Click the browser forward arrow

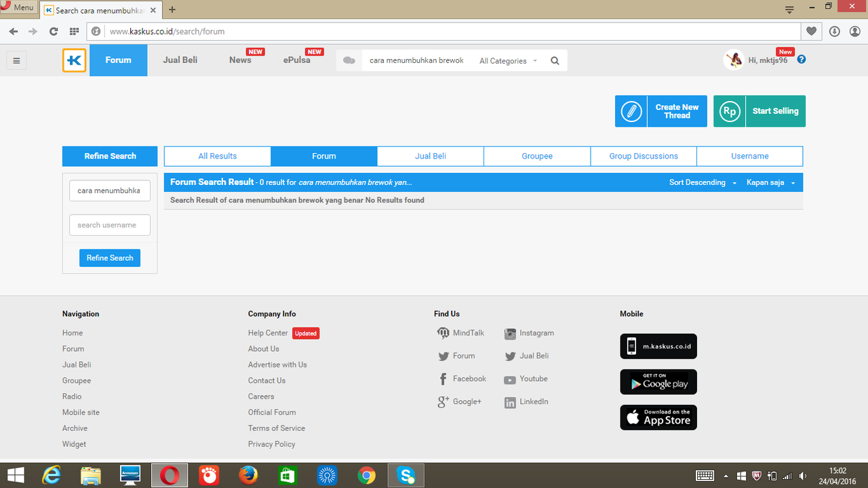click(x=33, y=31)
